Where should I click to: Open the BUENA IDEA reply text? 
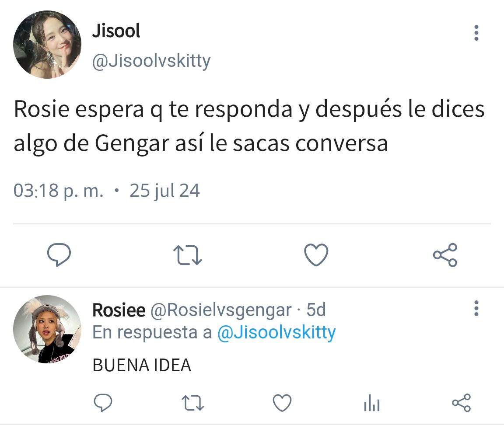click(x=142, y=365)
